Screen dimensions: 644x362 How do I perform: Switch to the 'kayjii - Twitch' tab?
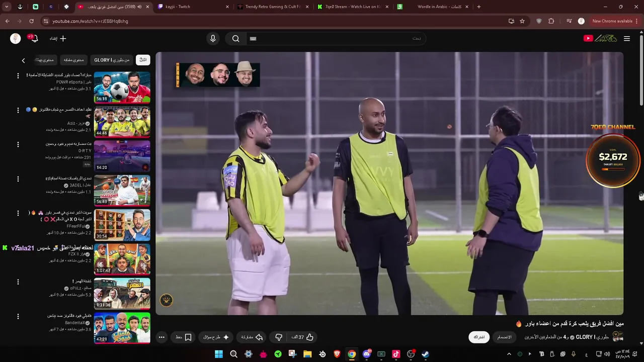pyautogui.click(x=193, y=7)
